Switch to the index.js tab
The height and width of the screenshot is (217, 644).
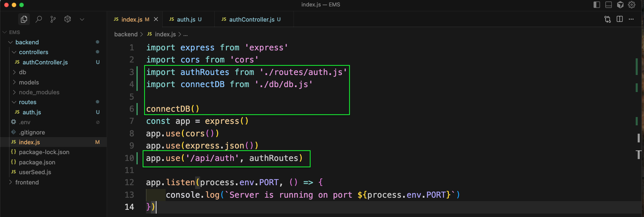point(131,19)
